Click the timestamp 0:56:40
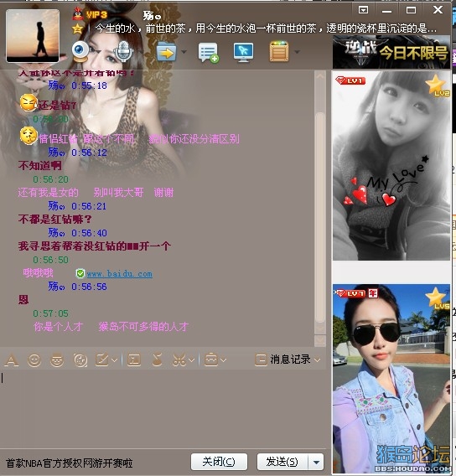This screenshot has width=456, height=476. pos(89,233)
